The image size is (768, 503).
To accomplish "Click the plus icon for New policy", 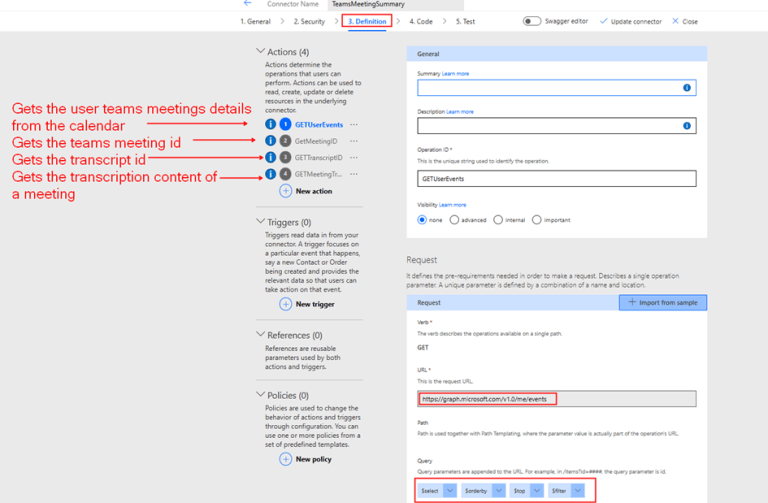I will pyautogui.click(x=286, y=459).
